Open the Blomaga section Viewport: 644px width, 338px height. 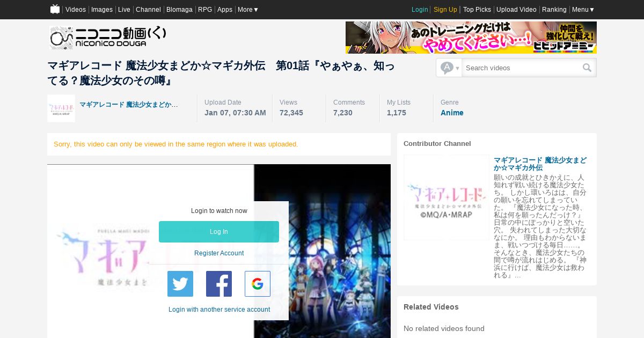click(179, 10)
